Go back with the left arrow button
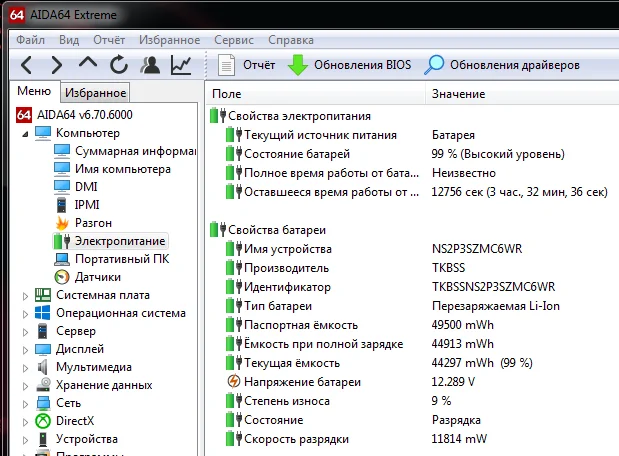Image resolution: width=619 pixels, height=456 pixels. 26,65
